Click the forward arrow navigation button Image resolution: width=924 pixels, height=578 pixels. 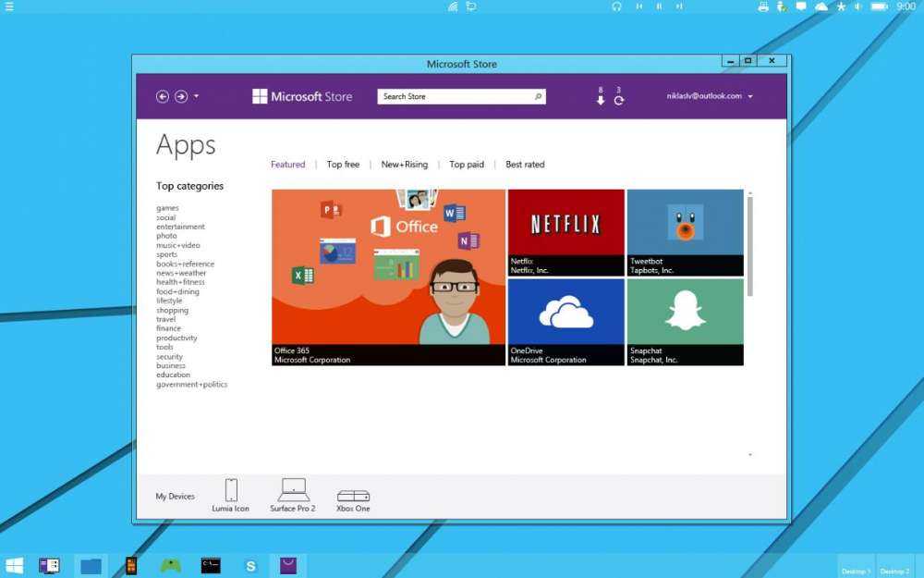(181, 96)
